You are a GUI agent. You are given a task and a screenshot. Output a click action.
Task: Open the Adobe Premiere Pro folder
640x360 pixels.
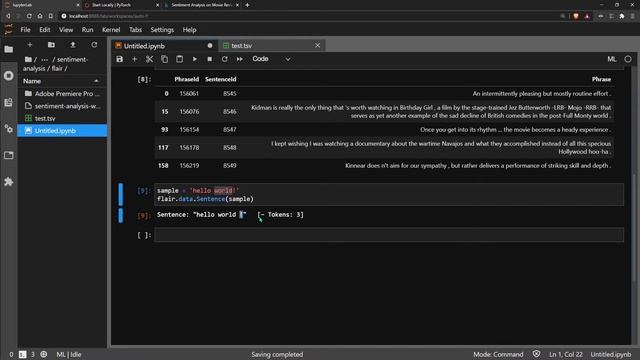click(x=62, y=93)
